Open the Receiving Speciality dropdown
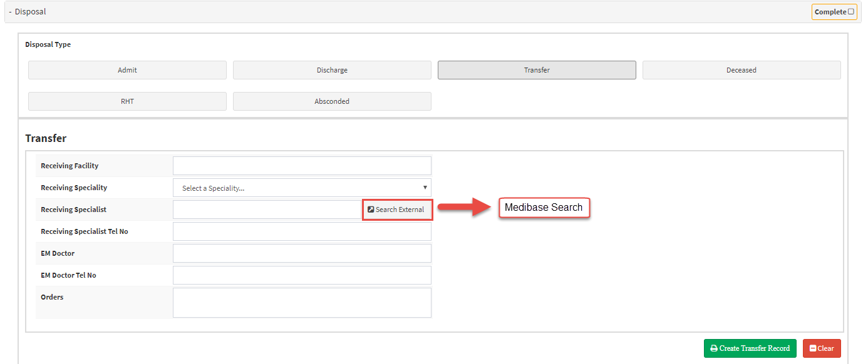The image size is (868, 364). tap(302, 188)
